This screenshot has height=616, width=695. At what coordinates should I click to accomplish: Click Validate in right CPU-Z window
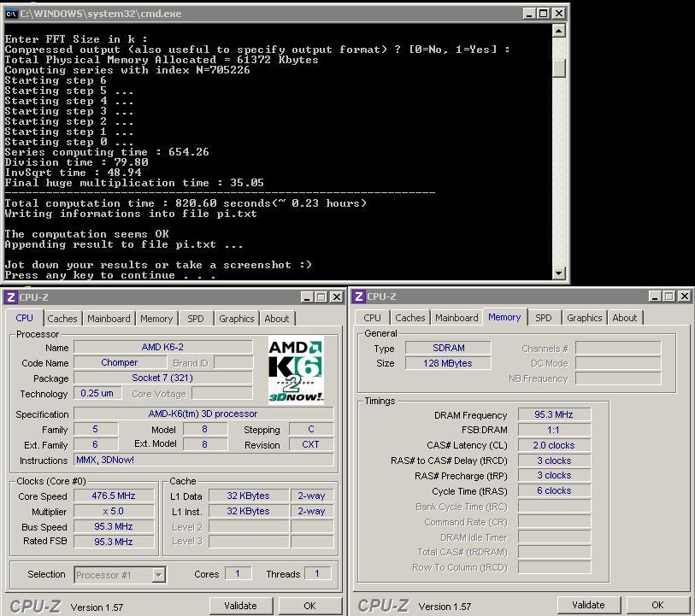tap(589, 605)
